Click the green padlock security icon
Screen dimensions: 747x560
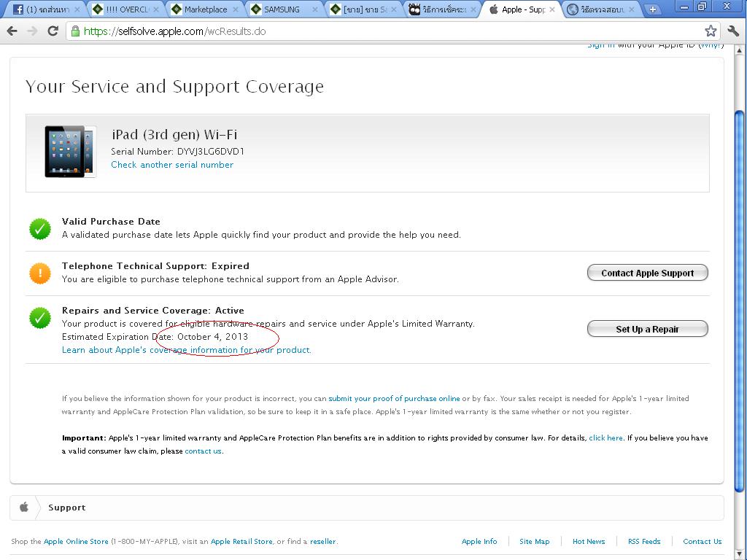(75, 31)
